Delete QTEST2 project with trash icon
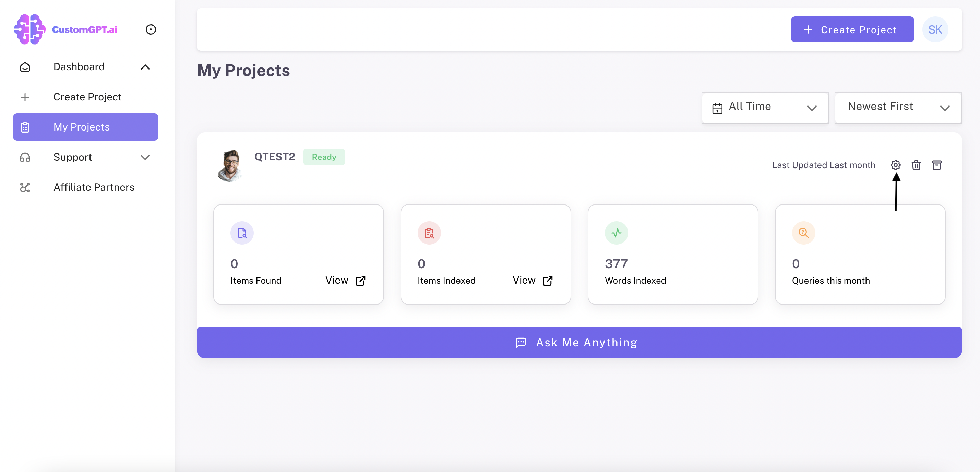This screenshot has height=472, width=980. (x=916, y=165)
